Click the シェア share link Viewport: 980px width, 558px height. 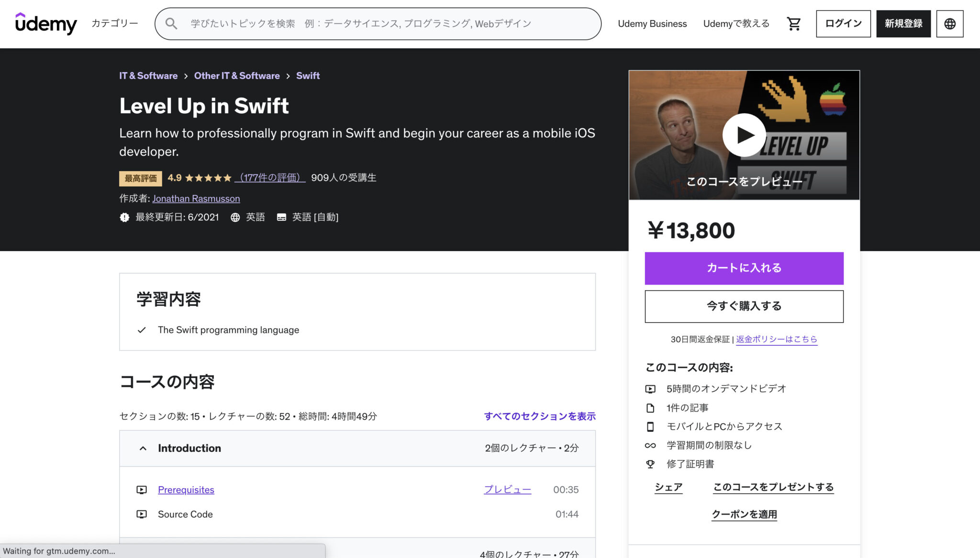(668, 487)
